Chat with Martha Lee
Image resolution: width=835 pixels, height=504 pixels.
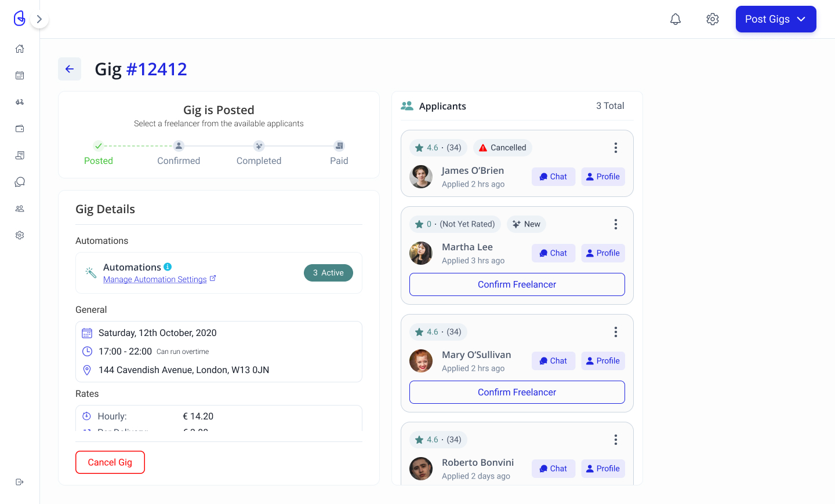pyautogui.click(x=553, y=253)
